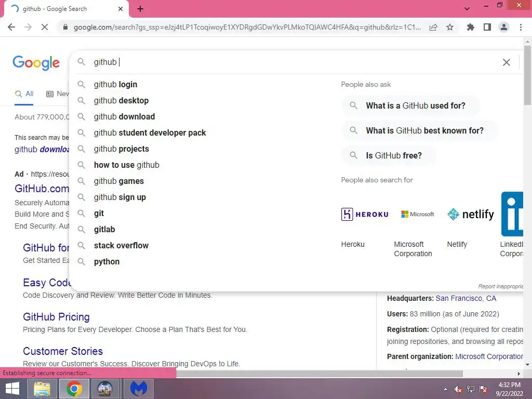Switch to the News results tab
This screenshot has width=532, height=399.
pos(58,94)
